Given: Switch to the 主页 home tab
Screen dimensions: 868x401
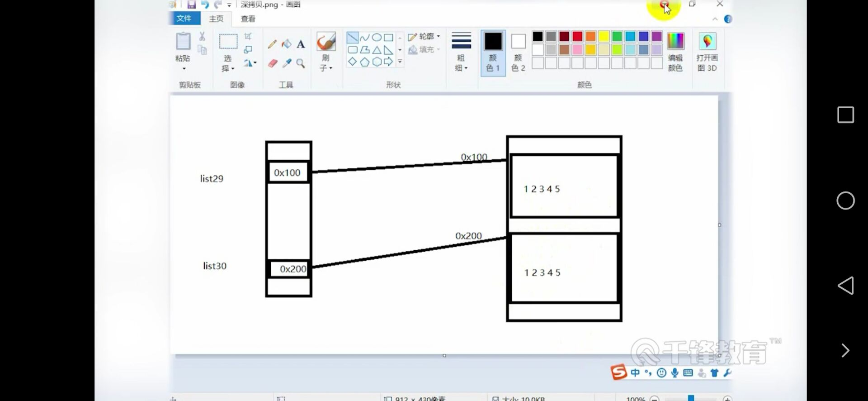Looking at the screenshot, I should pos(216,19).
